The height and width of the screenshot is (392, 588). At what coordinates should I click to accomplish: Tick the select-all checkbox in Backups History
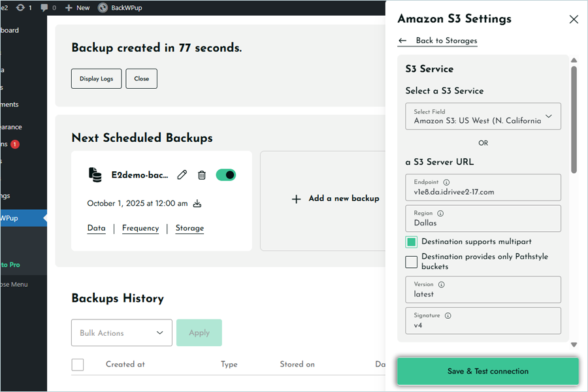[x=78, y=365]
